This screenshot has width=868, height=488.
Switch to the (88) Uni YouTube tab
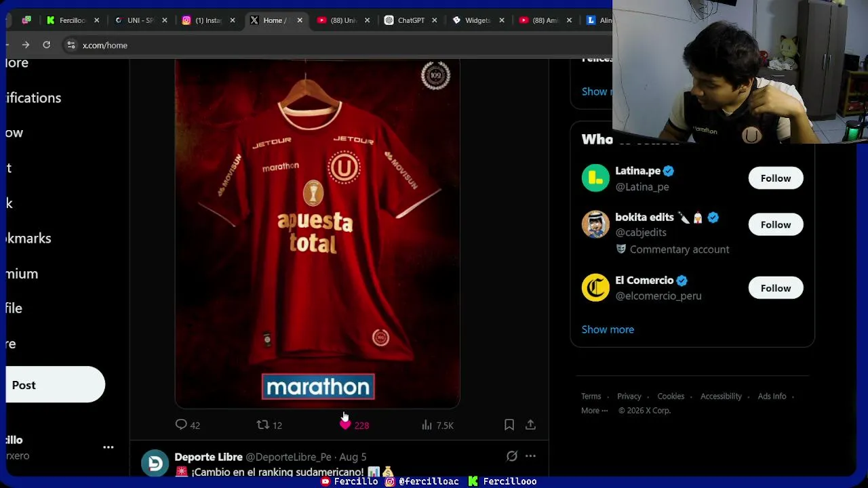[x=342, y=20]
